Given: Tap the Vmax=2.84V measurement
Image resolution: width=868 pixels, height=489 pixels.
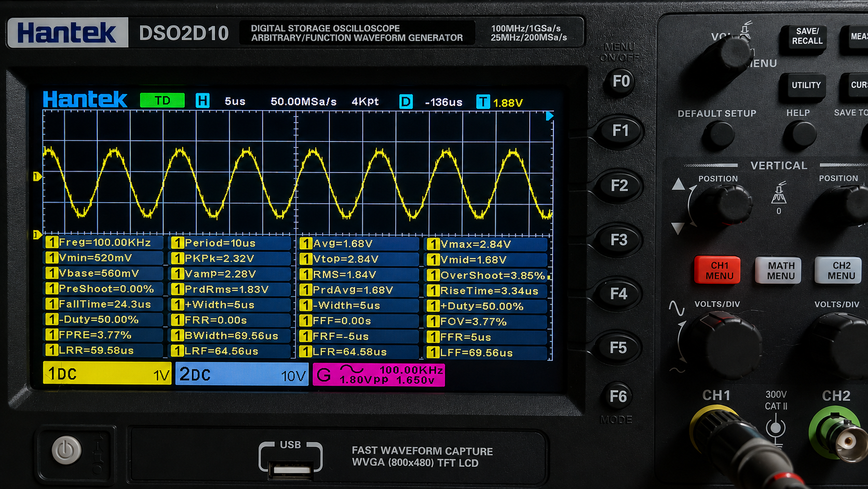Looking at the screenshot, I should pos(487,244).
